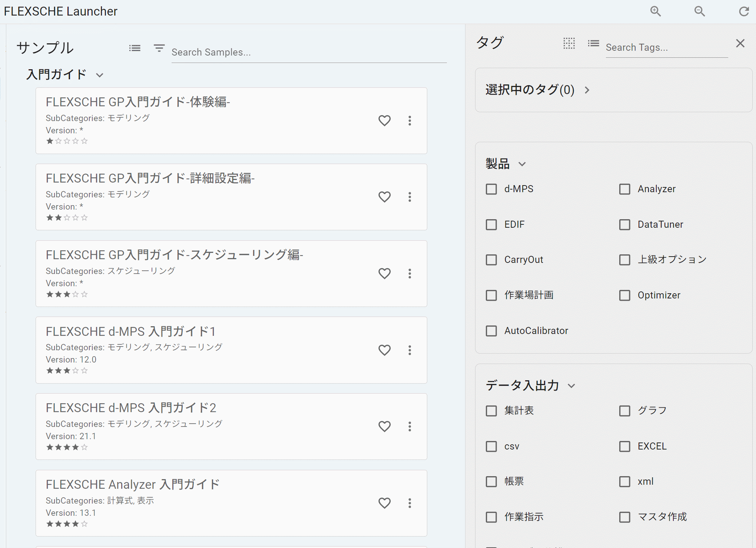This screenshot has width=756, height=548.
Task: Enable the Optimizer tag checkbox
Action: pyautogui.click(x=625, y=295)
